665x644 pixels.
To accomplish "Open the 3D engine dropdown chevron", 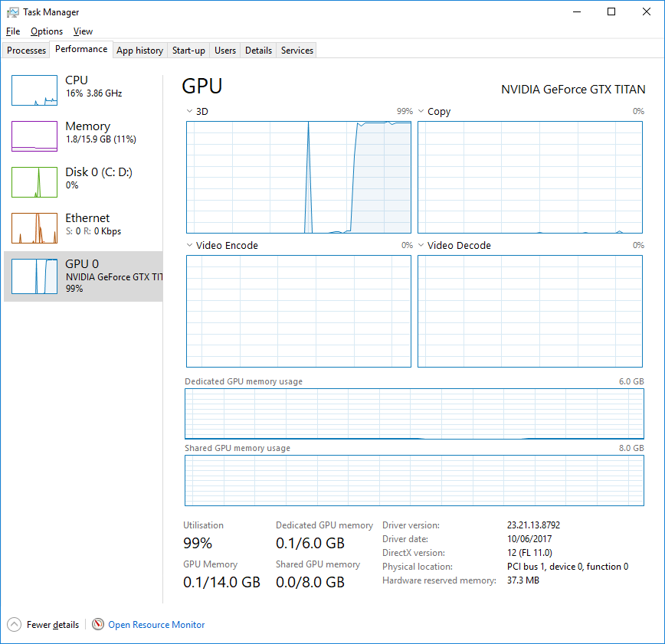I will pyautogui.click(x=189, y=111).
